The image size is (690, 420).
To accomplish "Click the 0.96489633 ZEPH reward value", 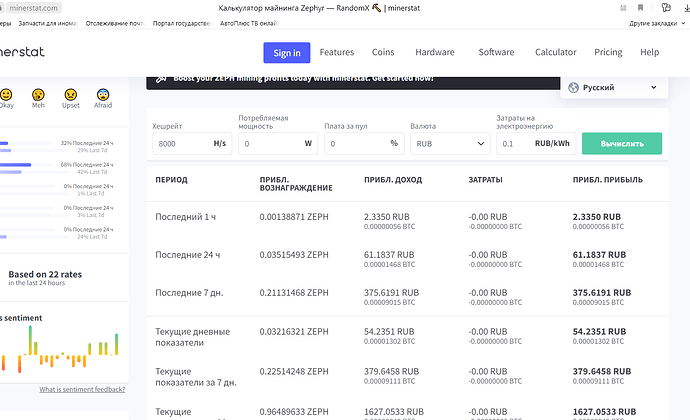I will click(x=294, y=412).
